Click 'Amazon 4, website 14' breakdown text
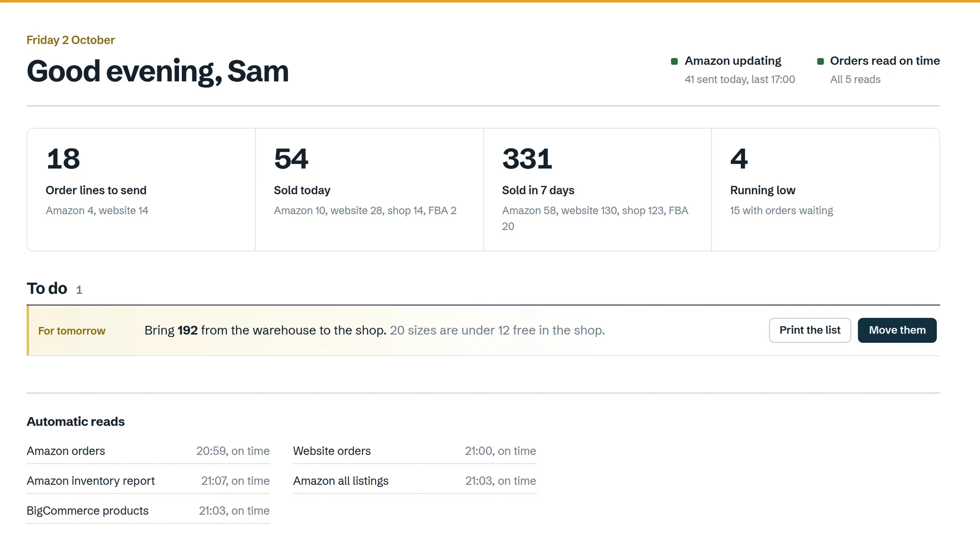This screenshot has height=552, width=980. click(97, 211)
